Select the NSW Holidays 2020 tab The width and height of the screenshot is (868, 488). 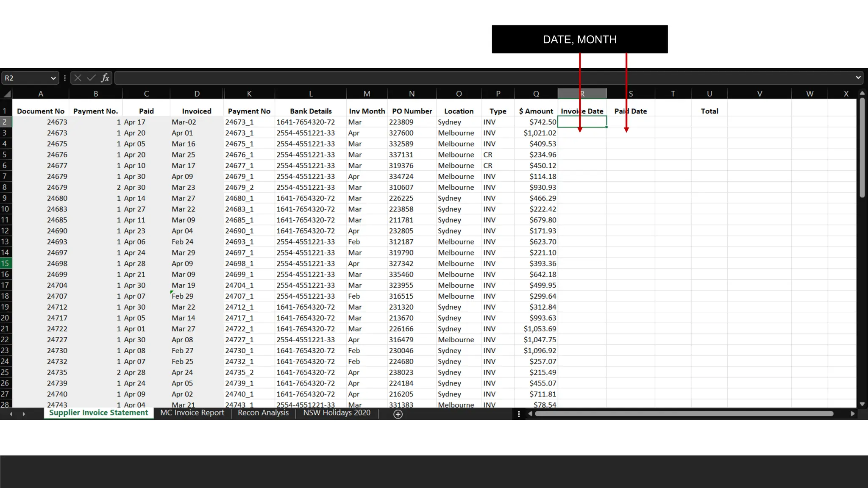(x=337, y=413)
